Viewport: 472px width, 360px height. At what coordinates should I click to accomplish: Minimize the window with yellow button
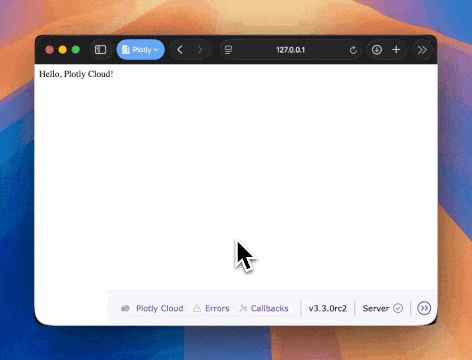tap(62, 50)
